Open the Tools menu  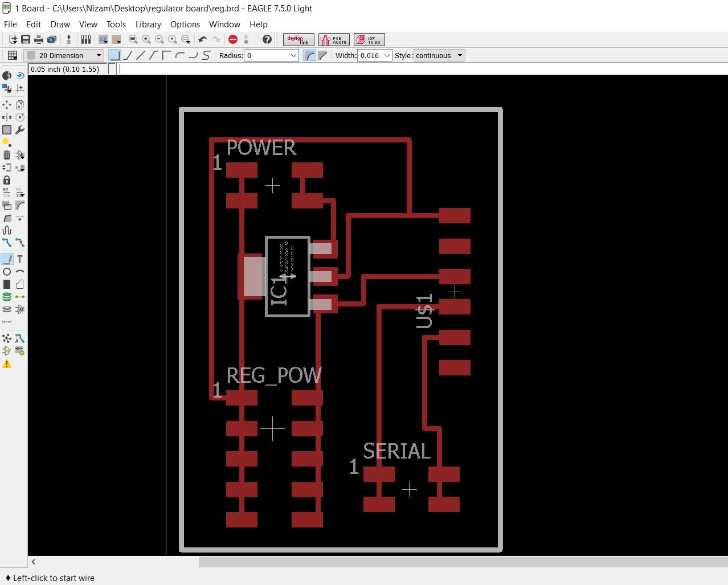click(116, 24)
